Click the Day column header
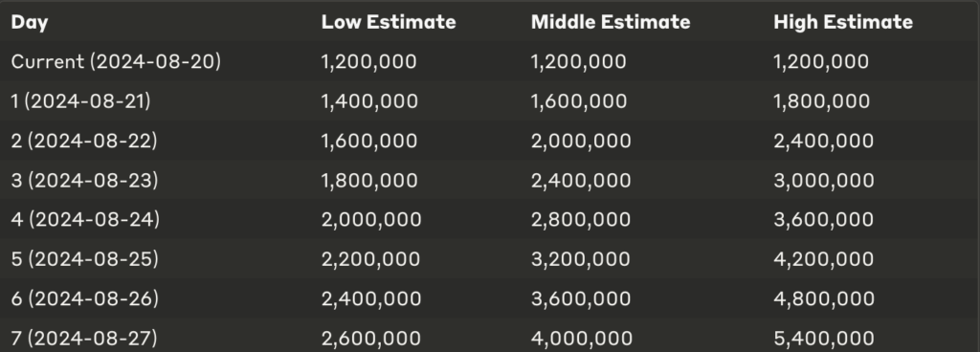This screenshot has height=352, width=980. coord(30,22)
